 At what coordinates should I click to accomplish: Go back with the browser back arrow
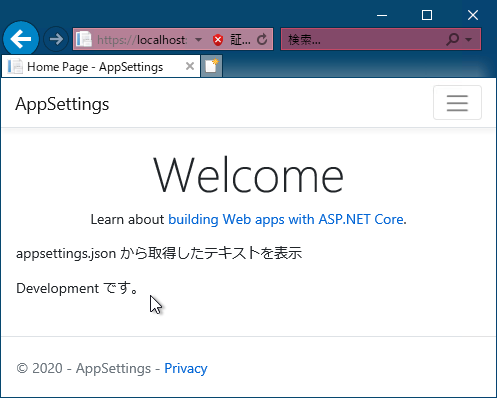21,39
